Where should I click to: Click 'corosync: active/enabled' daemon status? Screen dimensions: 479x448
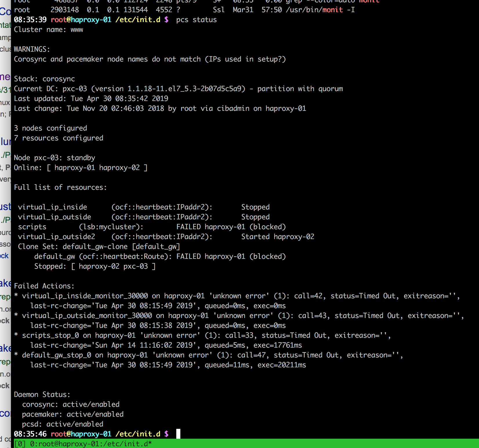(x=71, y=404)
